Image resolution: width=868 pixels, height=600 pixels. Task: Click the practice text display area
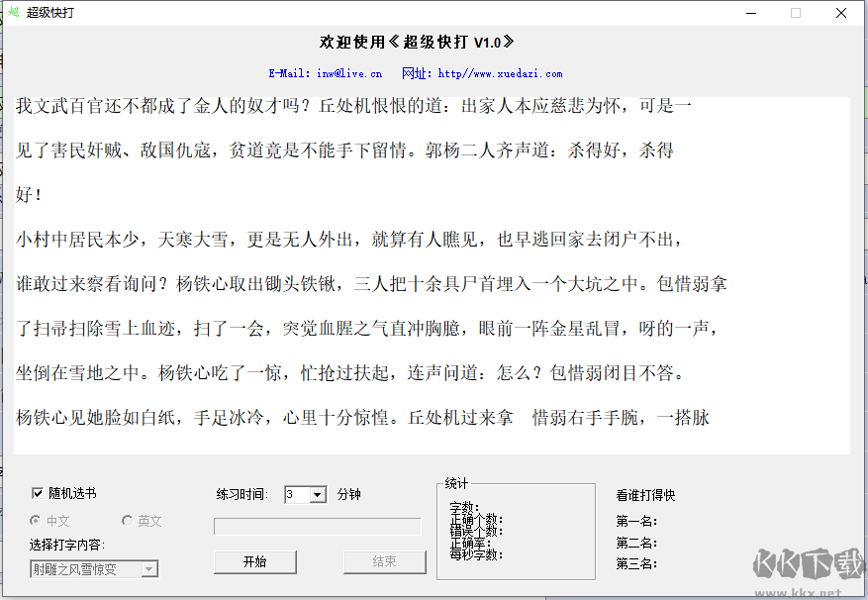(432, 276)
